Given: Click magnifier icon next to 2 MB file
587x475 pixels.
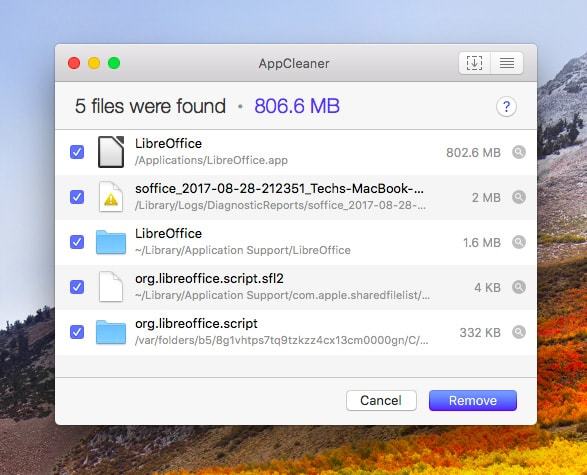Looking at the screenshot, I should (x=519, y=197).
